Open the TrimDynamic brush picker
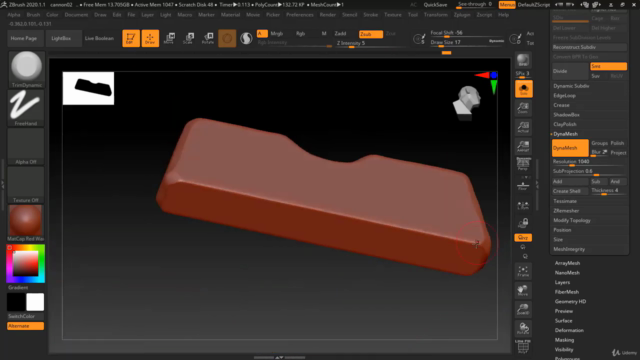This screenshot has height=360, width=640. click(x=26, y=69)
